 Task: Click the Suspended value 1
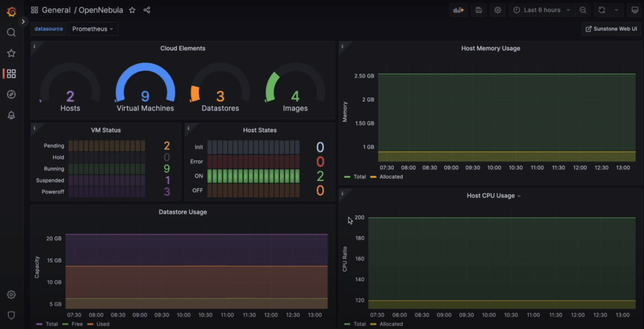[x=167, y=180]
